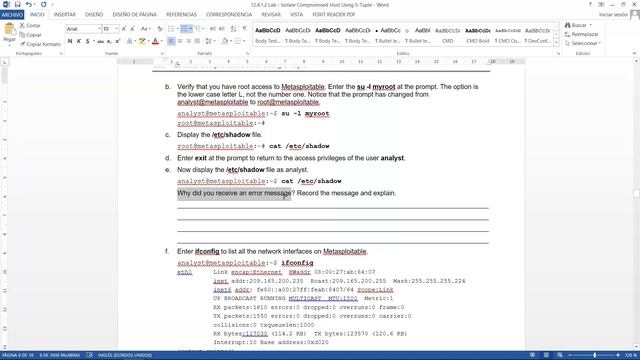640x360 pixels.
Task: Increase font size with grow font icon
Action: click(x=124, y=29)
